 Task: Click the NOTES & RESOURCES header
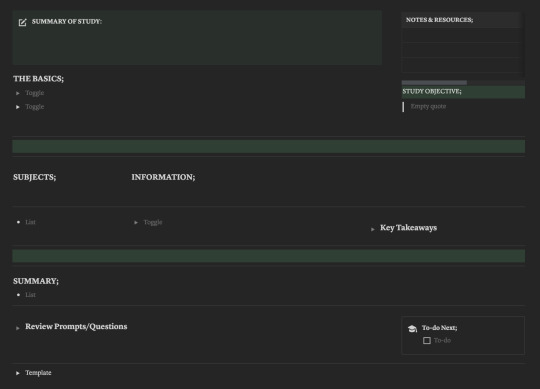click(x=439, y=20)
